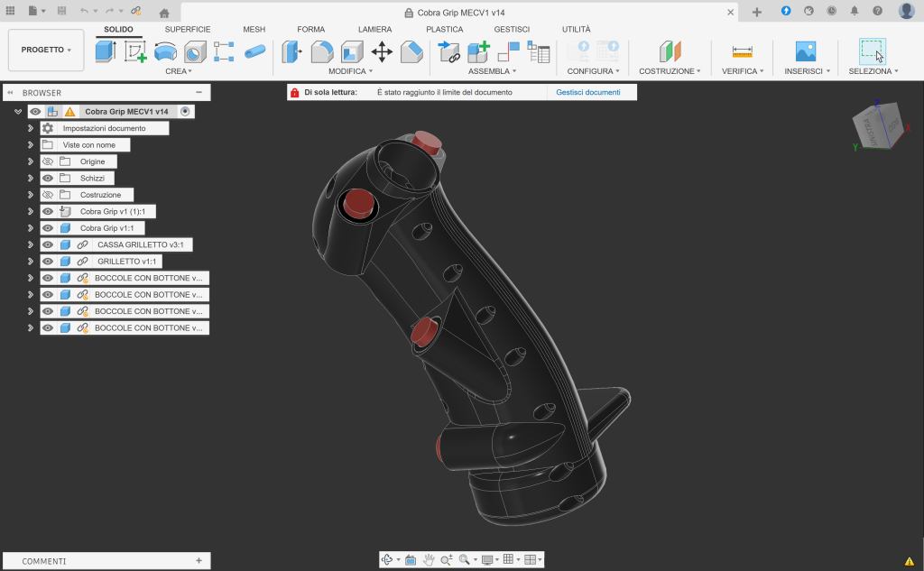
Task: Click the Insert image icon
Action: pos(806,51)
